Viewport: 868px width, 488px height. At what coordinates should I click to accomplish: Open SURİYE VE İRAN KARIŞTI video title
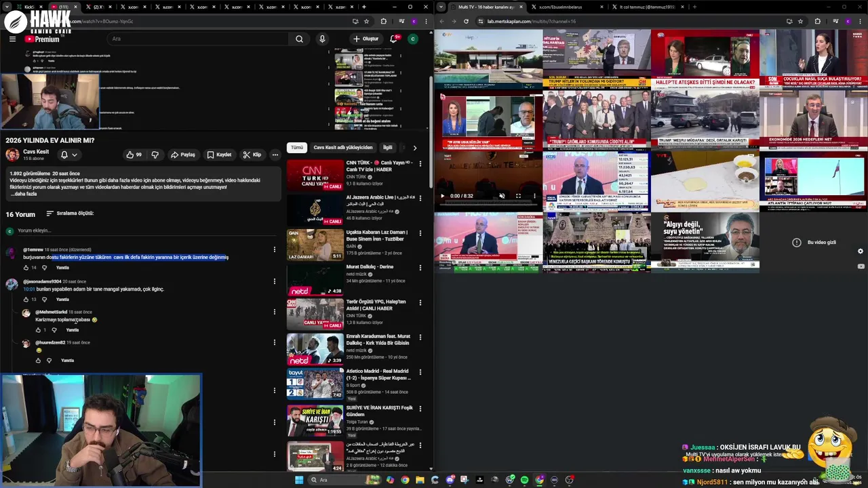[x=379, y=411]
